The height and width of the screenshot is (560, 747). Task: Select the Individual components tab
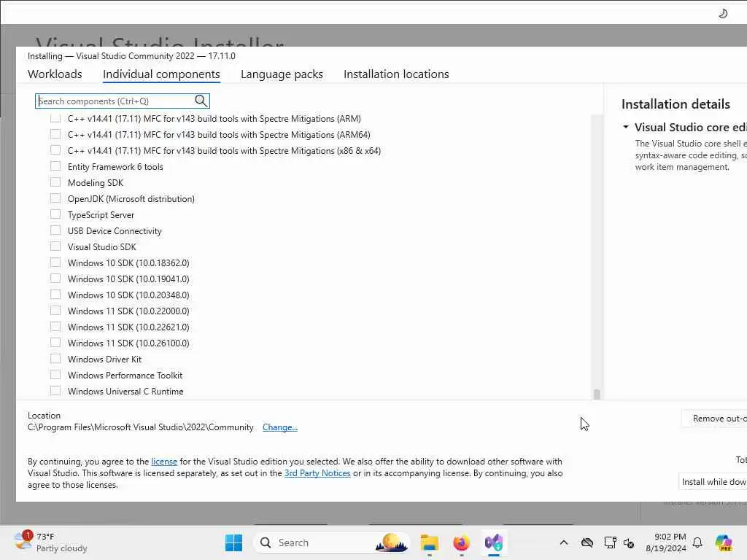pyautogui.click(x=161, y=74)
